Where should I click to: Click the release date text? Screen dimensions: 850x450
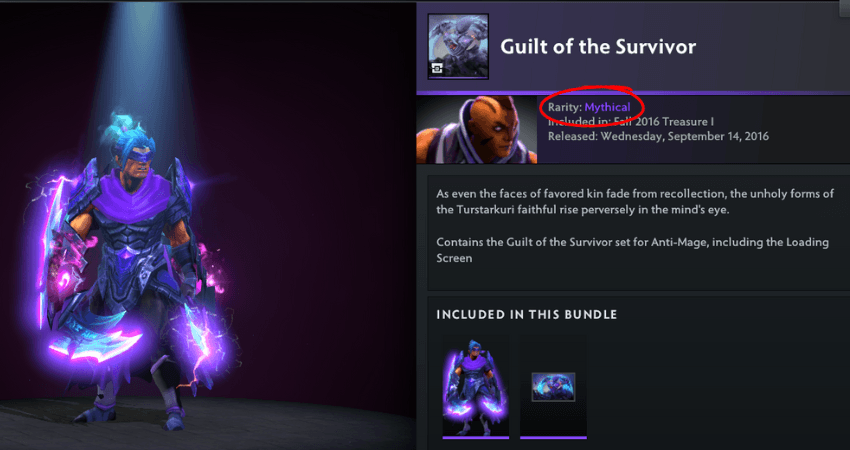coord(658,136)
